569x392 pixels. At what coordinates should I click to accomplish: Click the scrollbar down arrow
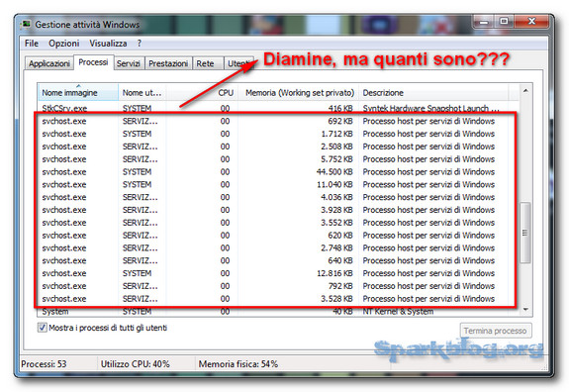click(x=525, y=309)
